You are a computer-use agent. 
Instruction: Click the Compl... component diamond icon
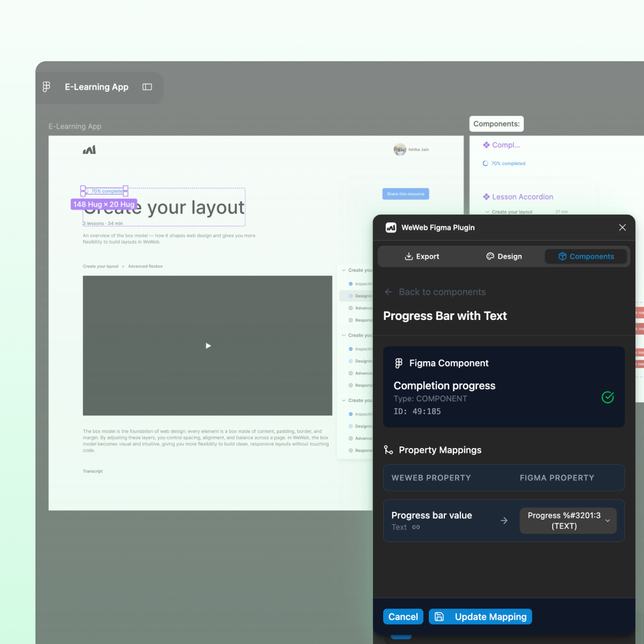pyautogui.click(x=486, y=145)
